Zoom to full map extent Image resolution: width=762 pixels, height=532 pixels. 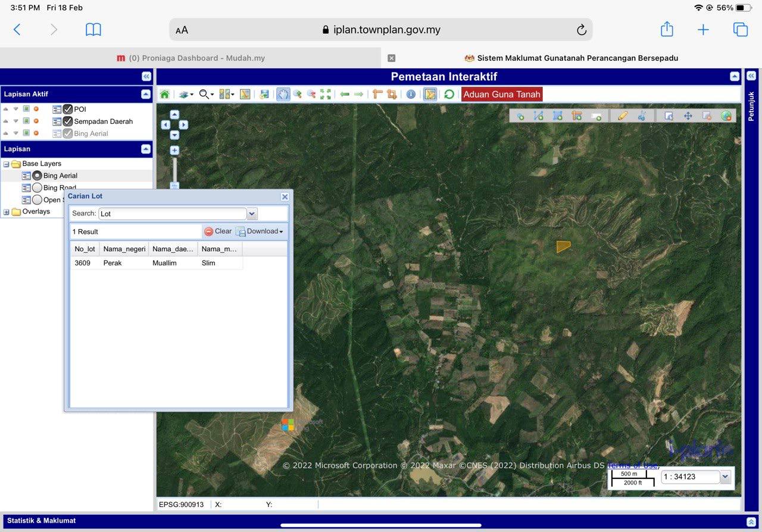coord(326,94)
